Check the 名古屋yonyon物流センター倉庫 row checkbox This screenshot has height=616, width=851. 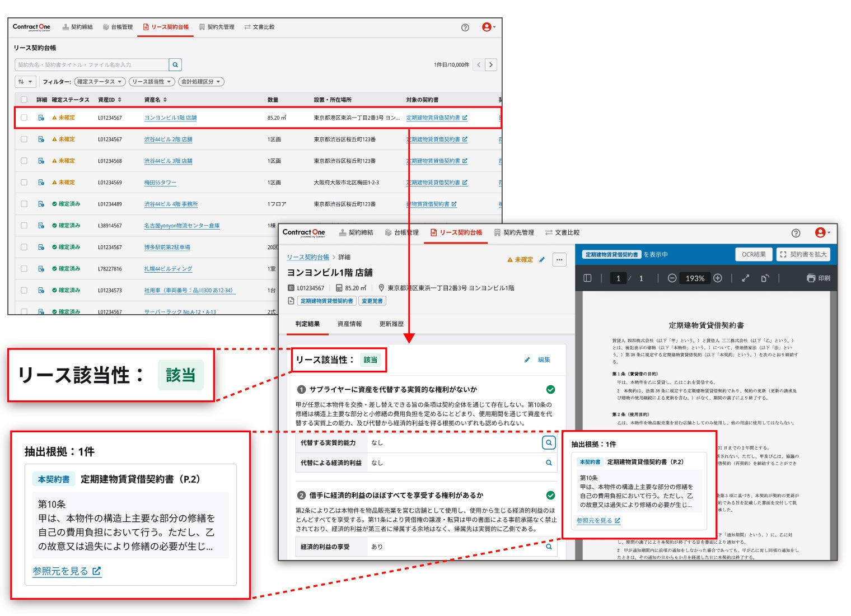pyautogui.click(x=24, y=226)
